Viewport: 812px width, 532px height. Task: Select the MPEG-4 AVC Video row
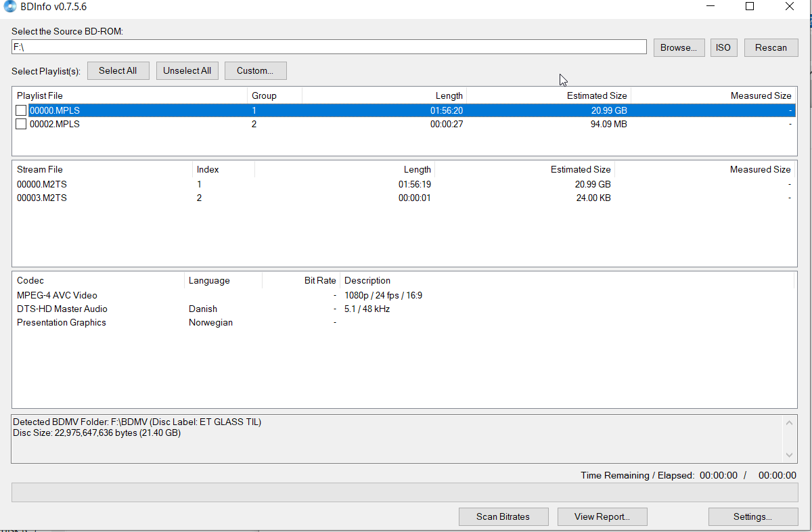[404, 295]
